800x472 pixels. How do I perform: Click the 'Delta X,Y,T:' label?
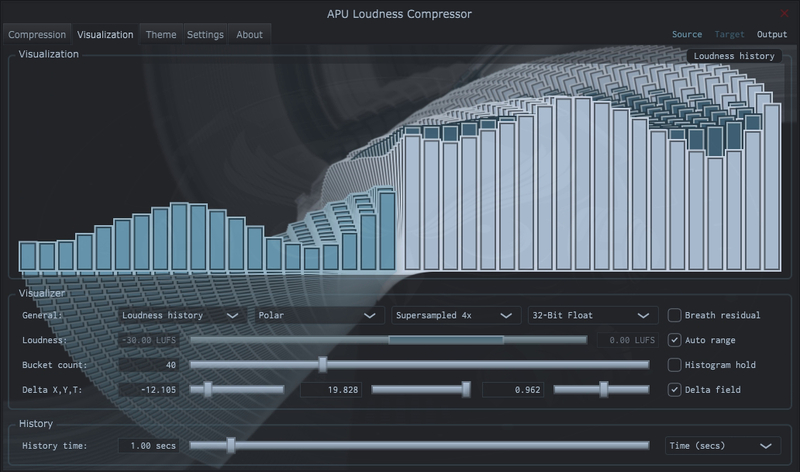[x=52, y=390]
